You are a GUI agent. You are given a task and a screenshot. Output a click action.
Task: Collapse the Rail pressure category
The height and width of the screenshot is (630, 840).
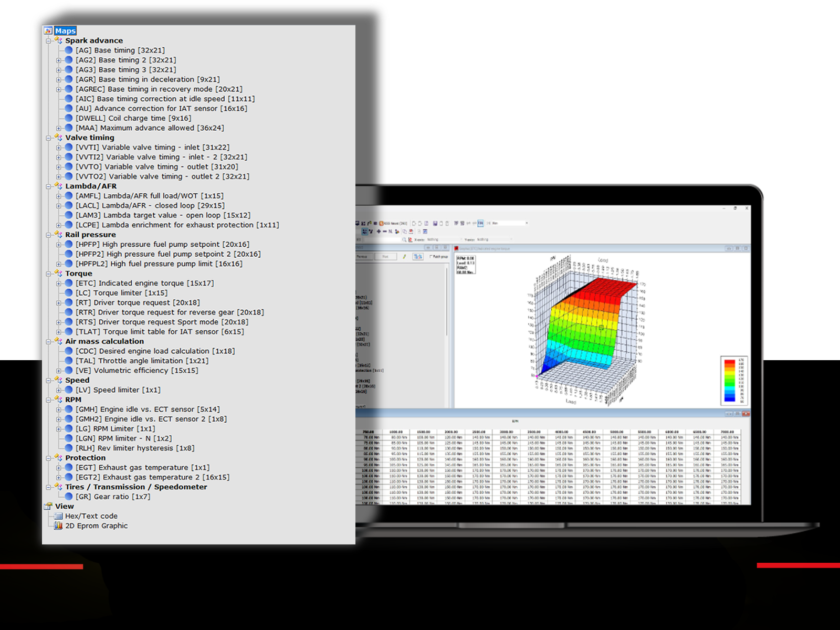(48, 235)
